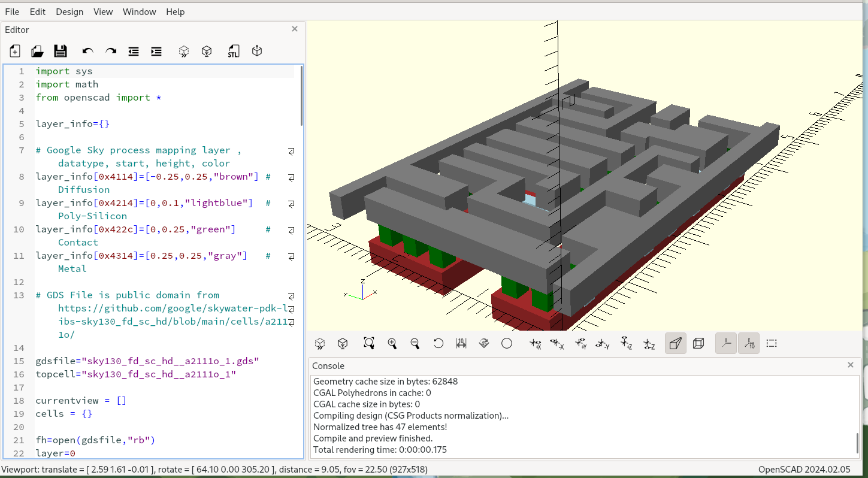Screen dimensions: 868x478
Task: Click the New file icon in editor toolbar
Action: coord(15,52)
